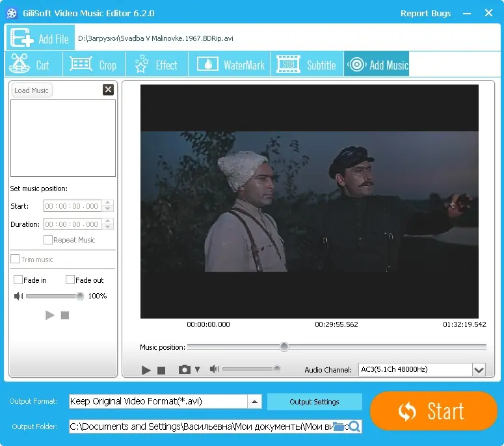The width and height of the screenshot is (504, 446).
Task: Open the snapshot options dropdown arrow
Action: (x=197, y=369)
